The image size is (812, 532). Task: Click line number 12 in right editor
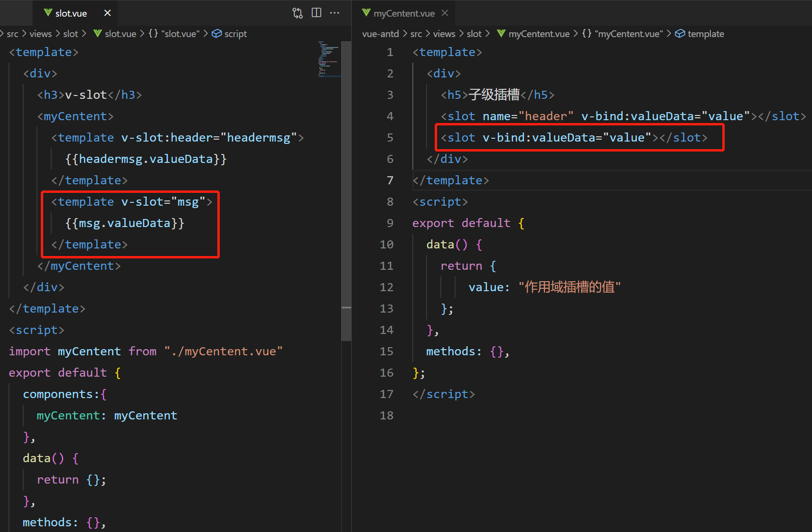click(386, 287)
